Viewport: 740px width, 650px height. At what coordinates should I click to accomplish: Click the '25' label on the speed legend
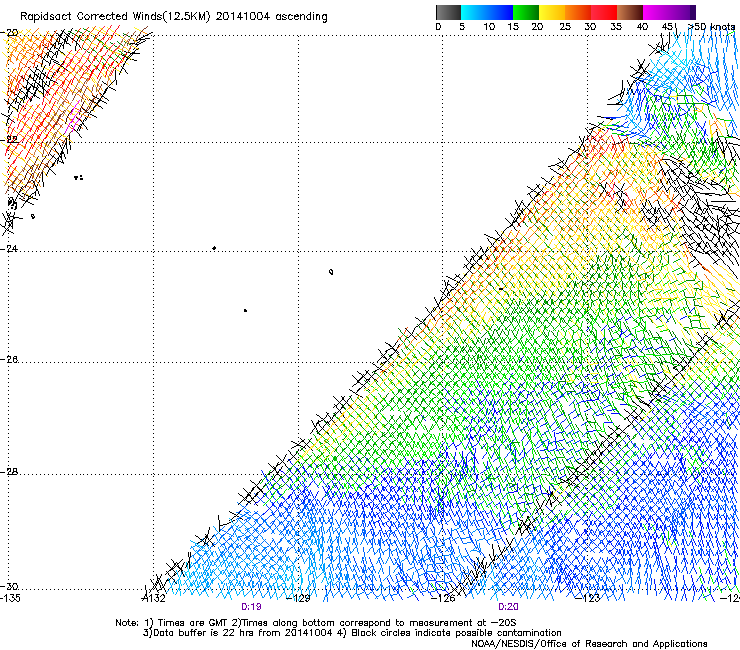tap(565, 27)
